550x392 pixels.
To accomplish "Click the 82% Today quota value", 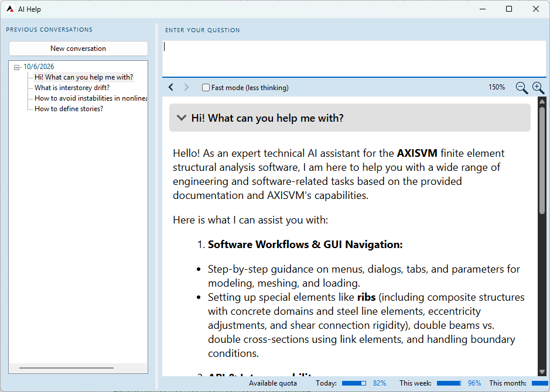I will (380, 383).
